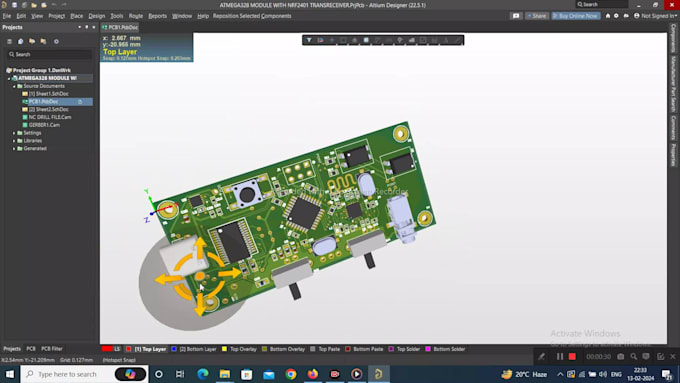Click the open folder icon in title bar

[34, 5]
